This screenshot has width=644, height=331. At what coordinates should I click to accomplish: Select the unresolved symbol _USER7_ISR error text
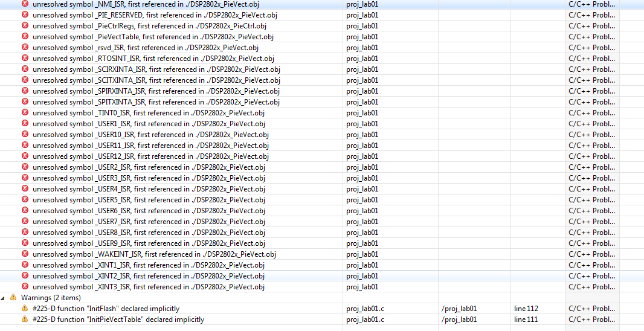coord(149,222)
